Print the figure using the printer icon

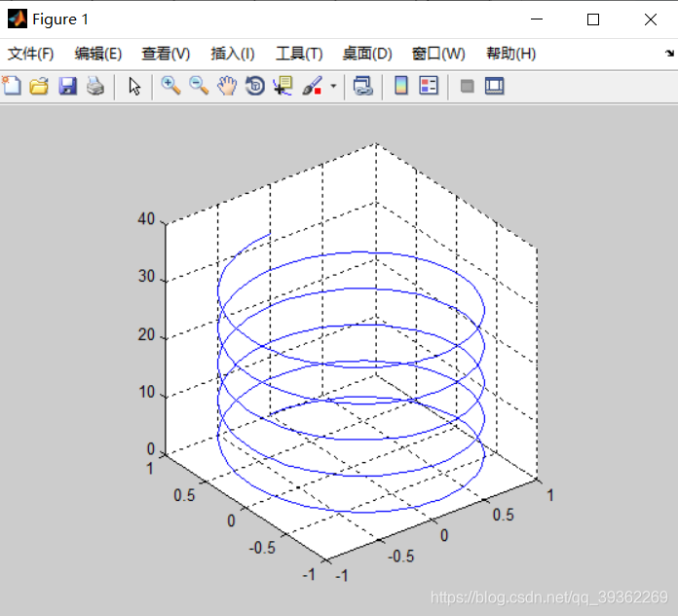click(95, 86)
